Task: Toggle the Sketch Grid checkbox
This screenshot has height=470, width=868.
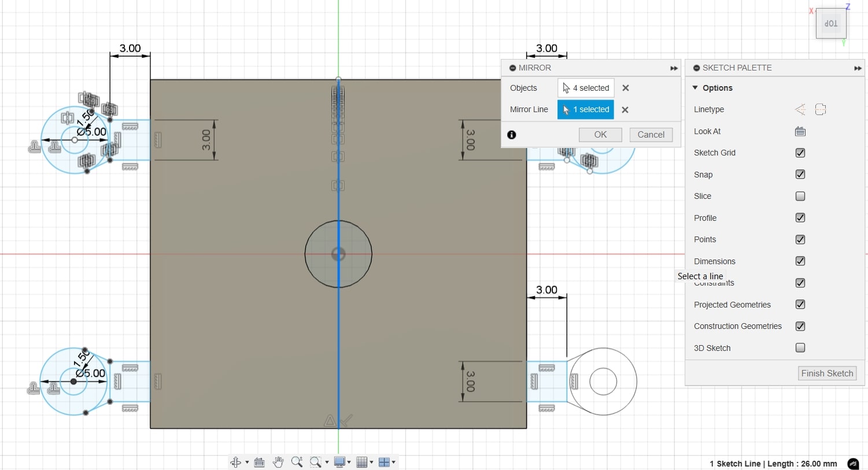Action: (800, 153)
